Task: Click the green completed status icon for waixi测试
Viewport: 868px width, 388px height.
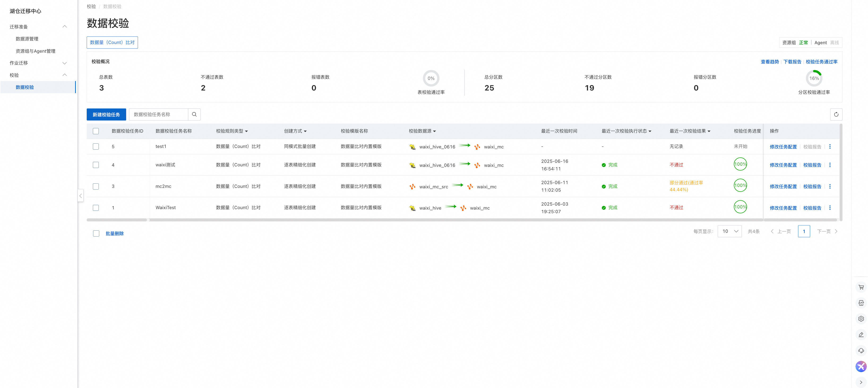Action: (x=603, y=165)
